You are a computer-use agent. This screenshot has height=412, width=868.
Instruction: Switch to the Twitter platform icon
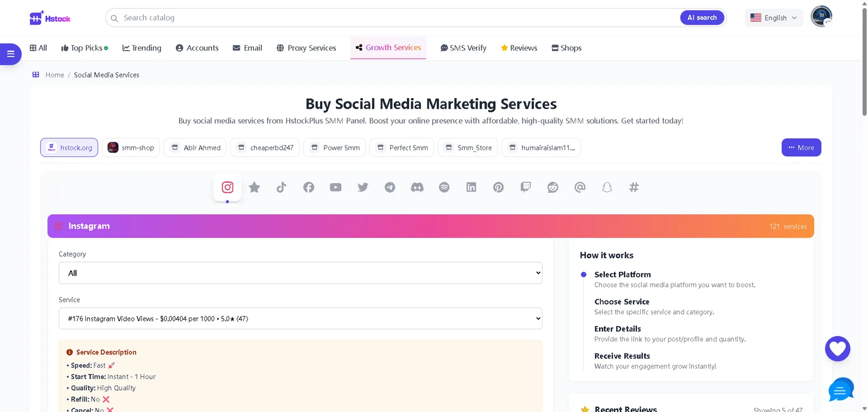(363, 187)
